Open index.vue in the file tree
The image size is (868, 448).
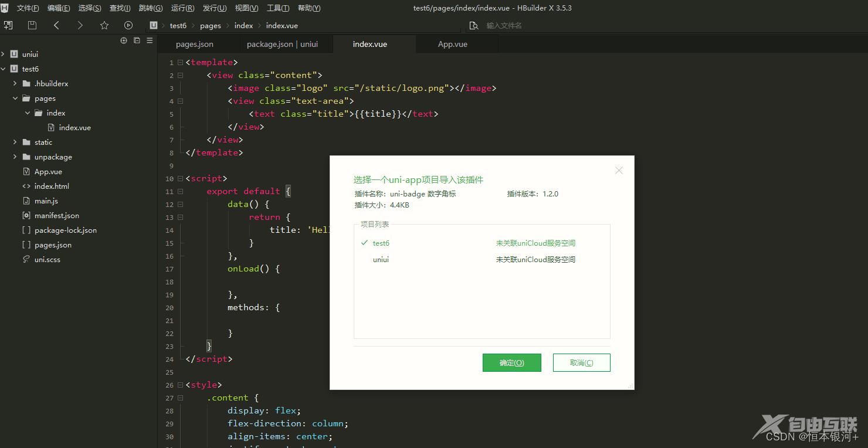[x=75, y=127]
